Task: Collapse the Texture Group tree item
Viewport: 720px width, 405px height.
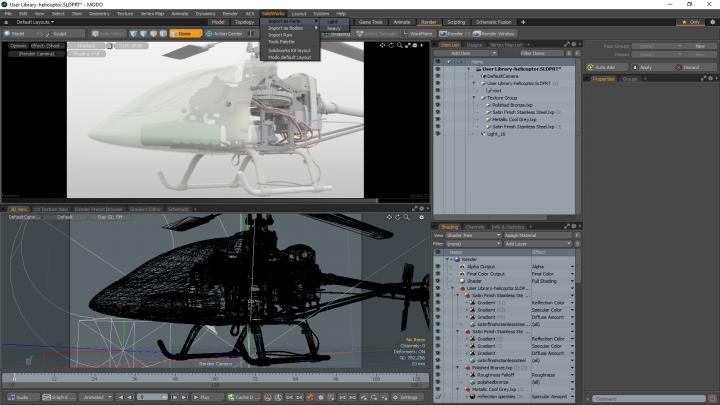Action: pos(474,97)
